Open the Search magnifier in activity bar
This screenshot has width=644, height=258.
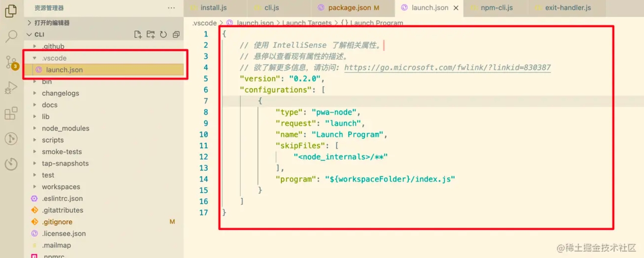coord(11,36)
